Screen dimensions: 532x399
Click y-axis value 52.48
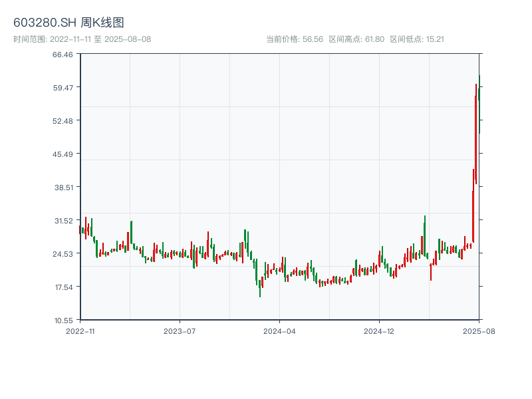(63, 121)
